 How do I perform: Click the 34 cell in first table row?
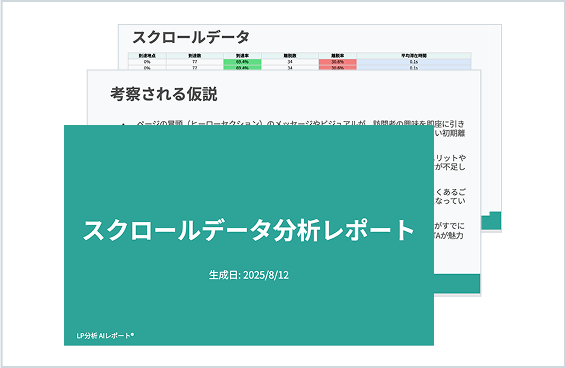(290, 62)
